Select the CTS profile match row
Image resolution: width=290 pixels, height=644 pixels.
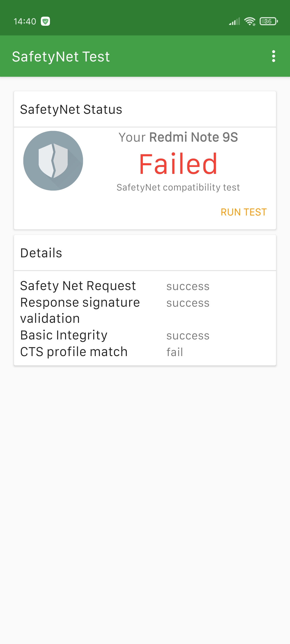(x=145, y=352)
